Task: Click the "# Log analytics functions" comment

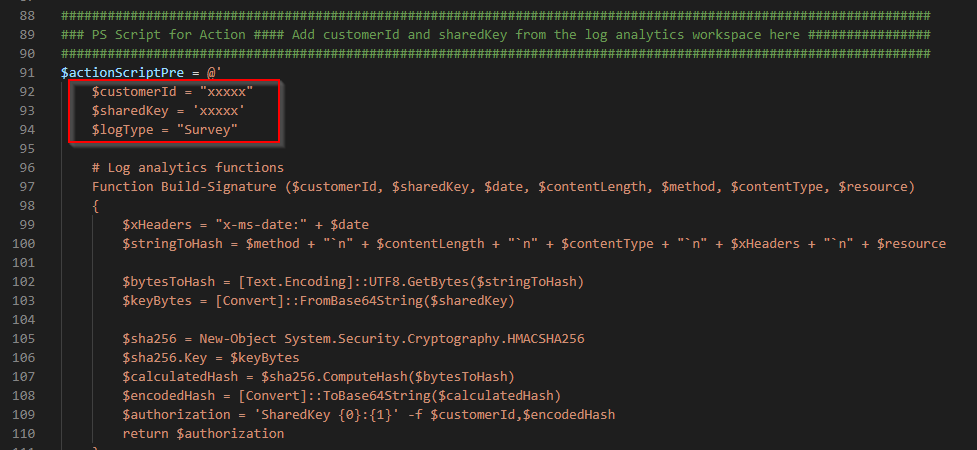Action: click(x=187, y=167)
